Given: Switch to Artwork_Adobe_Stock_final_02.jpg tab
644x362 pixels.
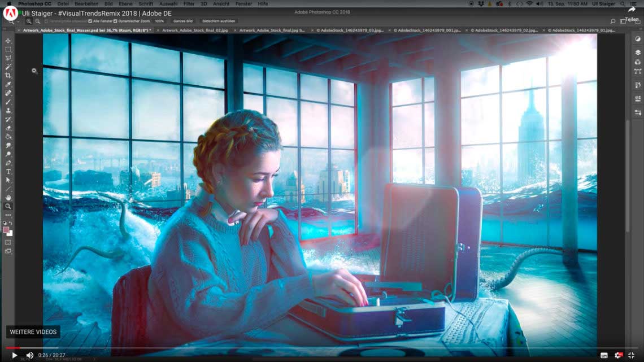Looking at the screenshot, I should click(195, 30).
